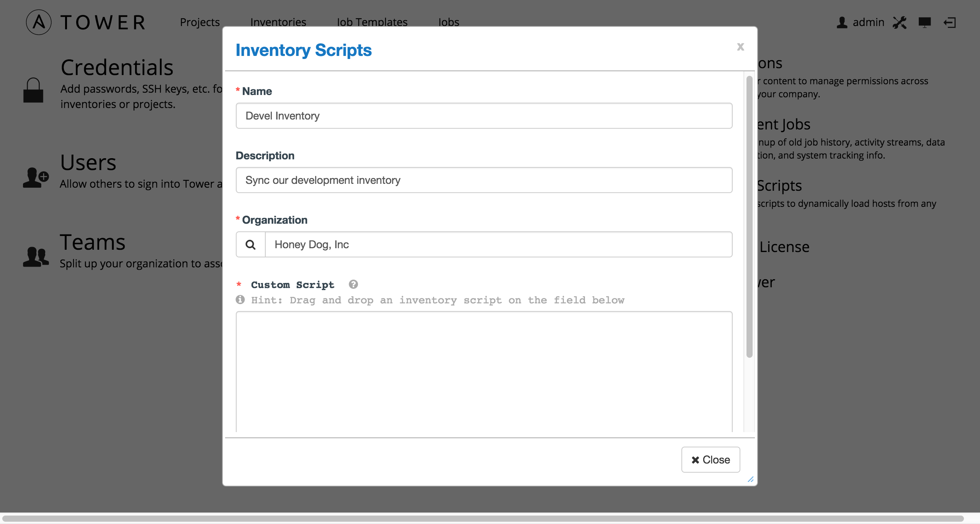Open the monitor screen icon in header
This screenshot has width=980, height=524.
pos(924,23)
